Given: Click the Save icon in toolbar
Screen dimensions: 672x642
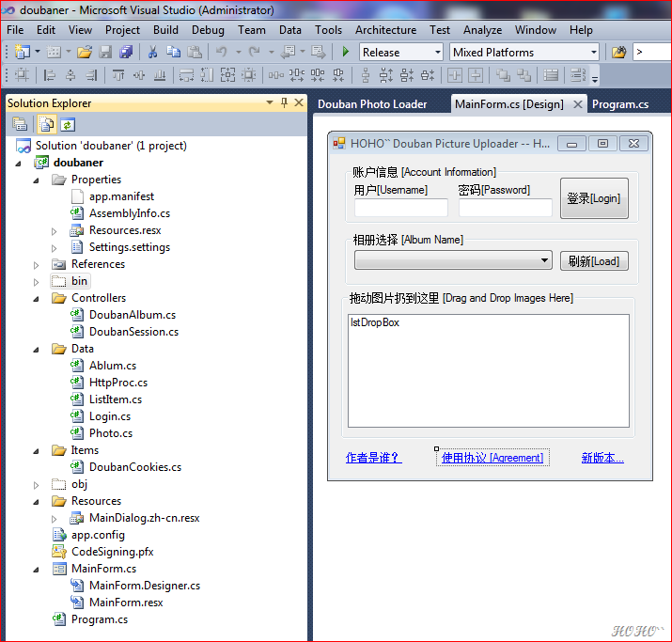Looking at the screenshot, I should 105,52.
